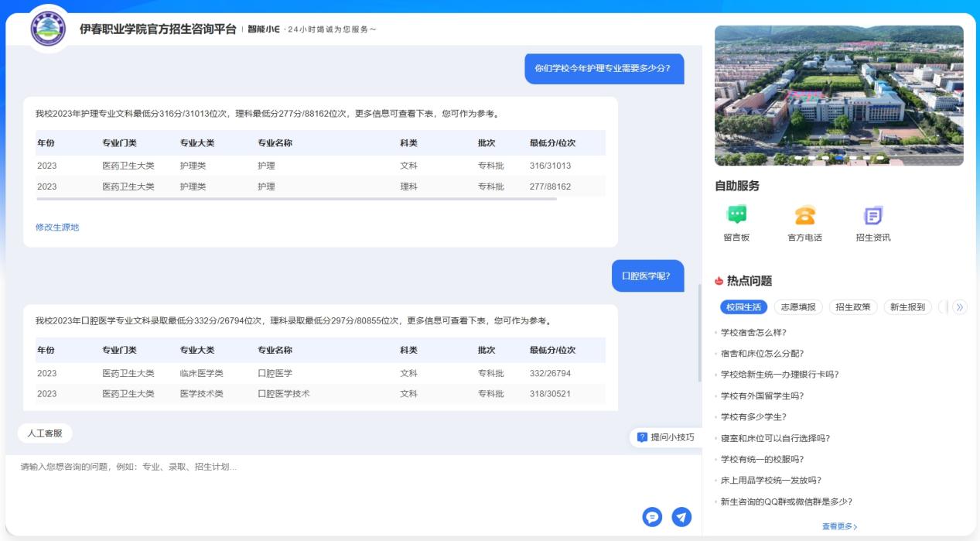Open the 提问小技巧 question tips button
The width and height of the screenshot is (980, 541).
(665, 437)
